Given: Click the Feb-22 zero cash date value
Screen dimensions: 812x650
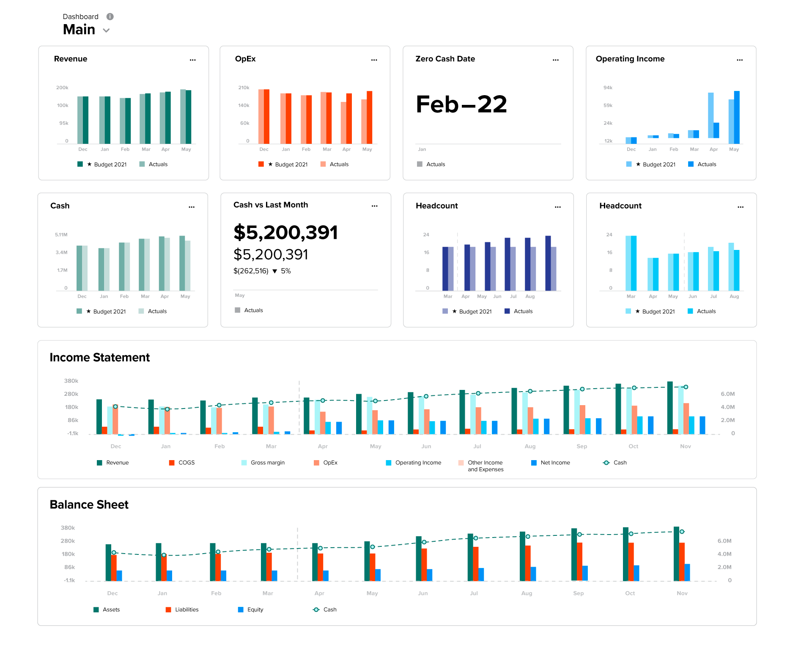Looking at the screenshot, I should pos(461,104).
